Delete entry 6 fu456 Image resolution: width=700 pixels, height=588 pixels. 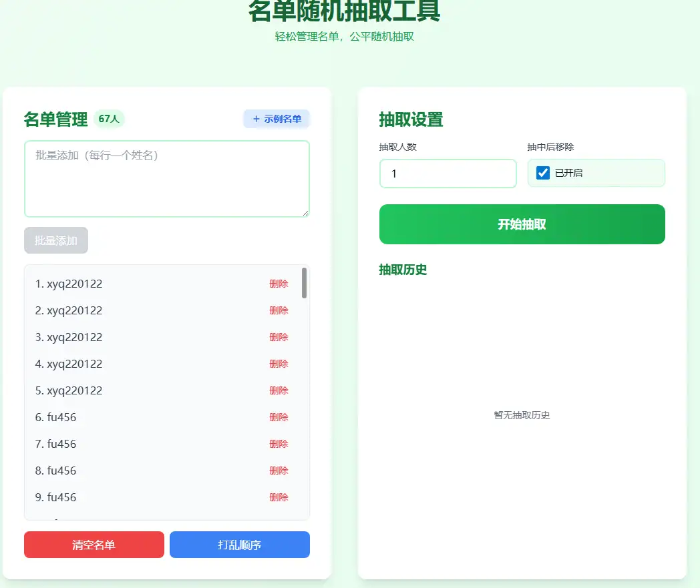tap(279, 417)
